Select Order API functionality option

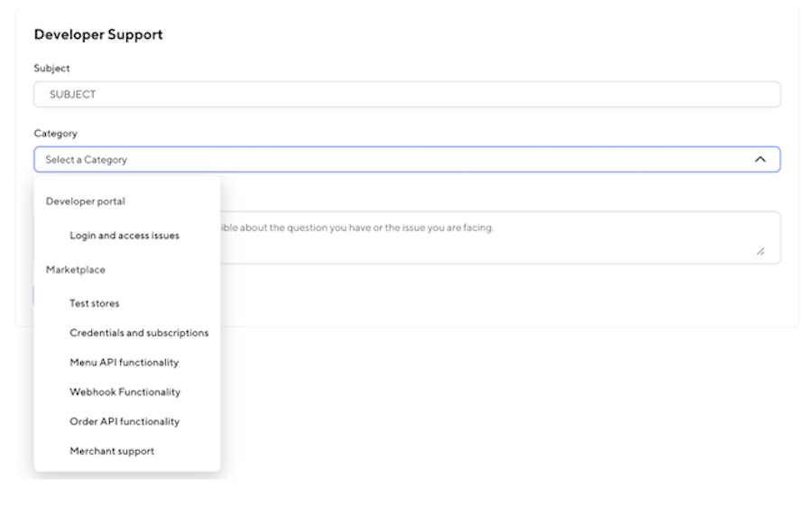125,421
